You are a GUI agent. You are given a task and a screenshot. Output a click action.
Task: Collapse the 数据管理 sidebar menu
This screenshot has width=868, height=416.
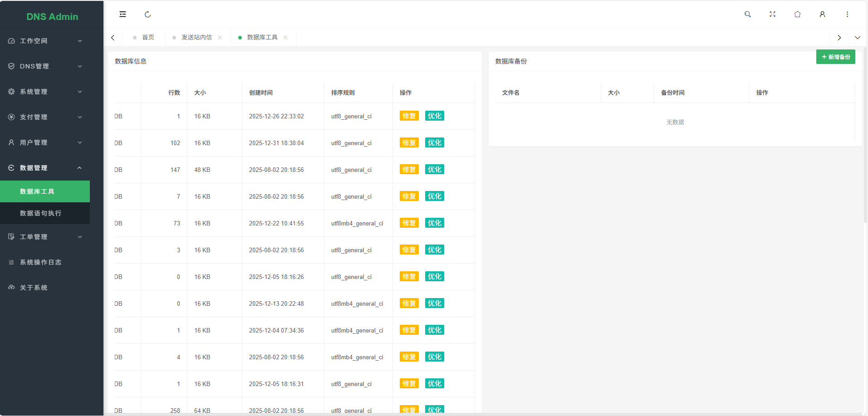pyautogui.click(x=45, y=168)
